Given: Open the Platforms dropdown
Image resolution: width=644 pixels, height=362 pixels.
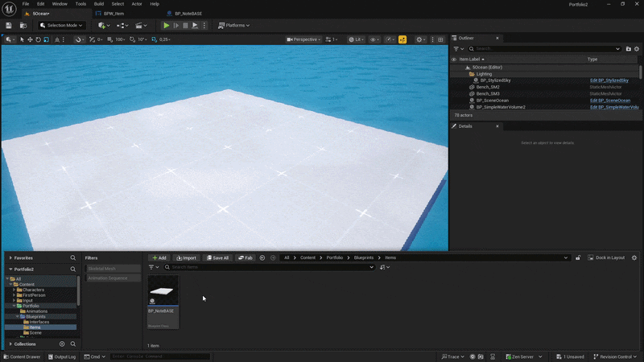Looking at the screenshot, I should [x=234, y=25].
